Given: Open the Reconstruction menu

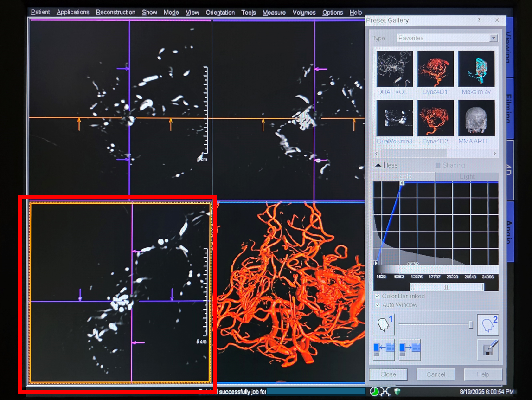Looking at the screenshot, I should (x=115, y=13).
